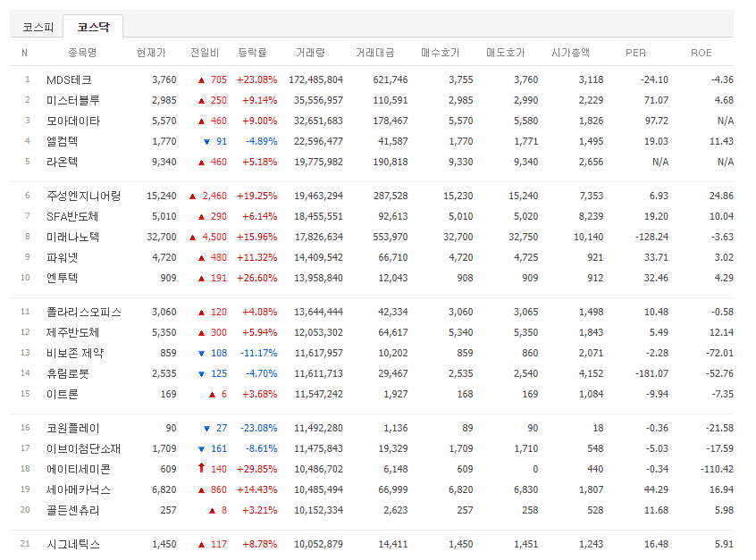
Task: Click the blue down arrow beside 161
Action: [202, 449]
